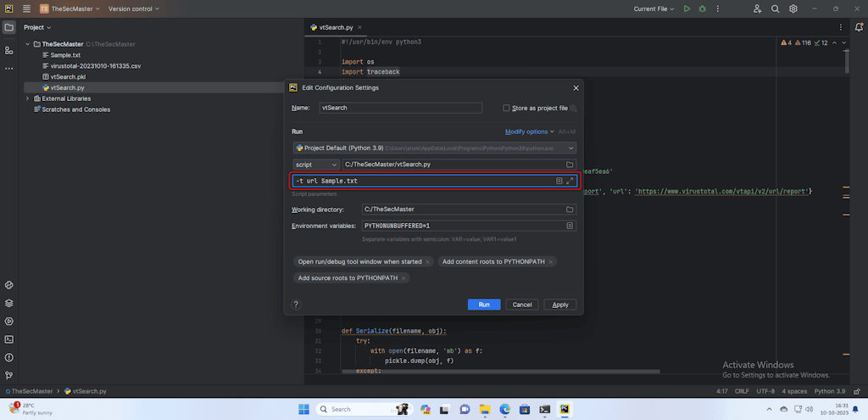Click Python 3.9 interpreter in status bar
868x420 pixels.
(830, 391)
